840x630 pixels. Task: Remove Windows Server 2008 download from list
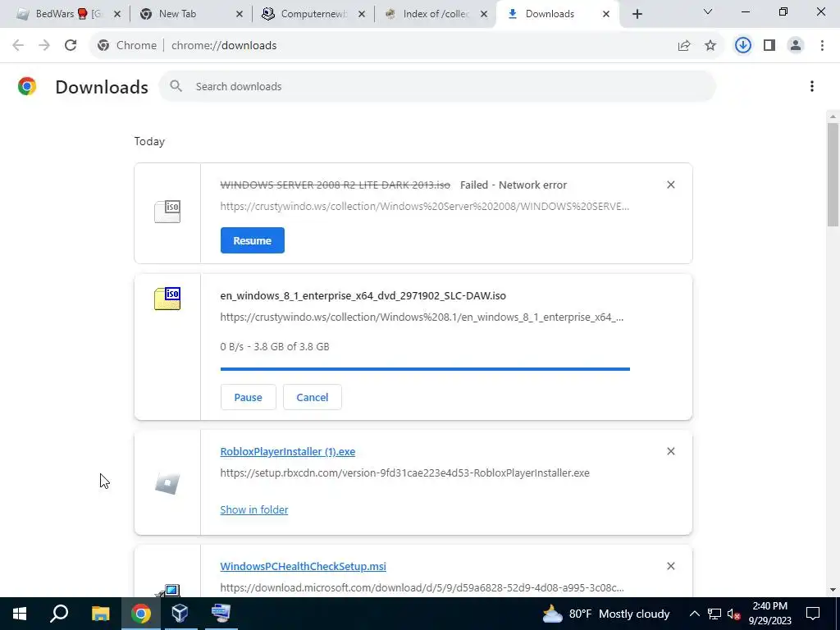tap(671, 185)
